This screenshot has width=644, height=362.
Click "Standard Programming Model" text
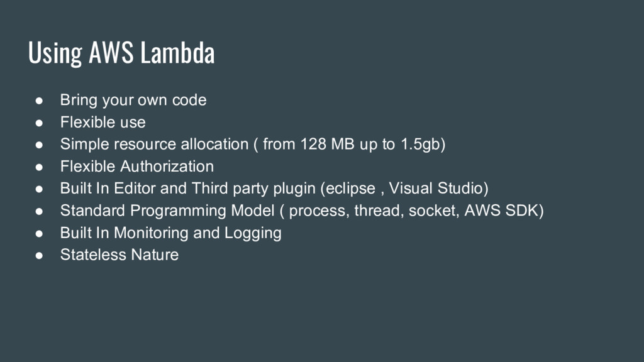(167, 211)
